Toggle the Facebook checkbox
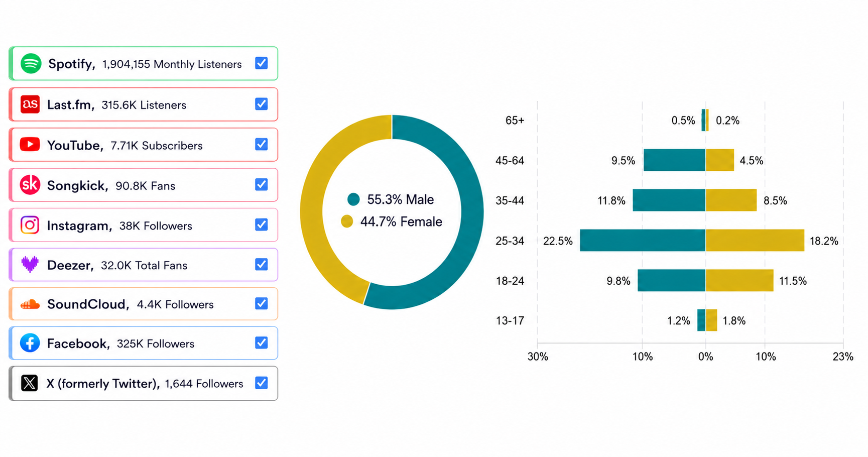 261,342
